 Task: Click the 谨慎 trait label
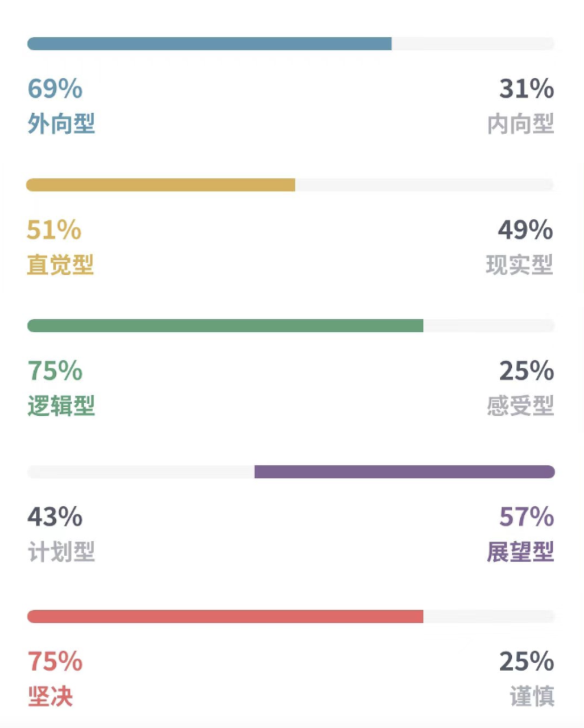coord(532,697)
